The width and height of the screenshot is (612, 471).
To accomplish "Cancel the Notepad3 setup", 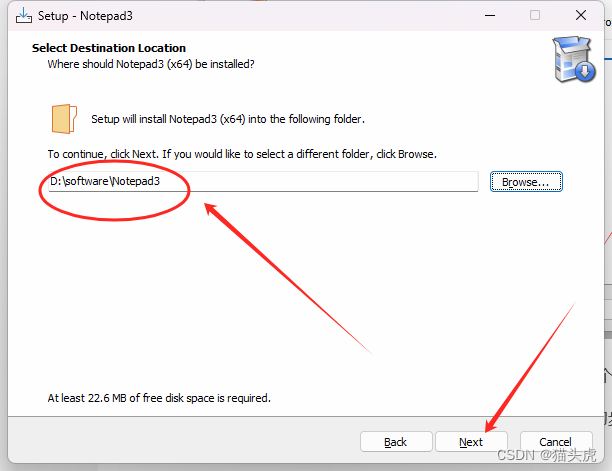I will coord(556,442).
